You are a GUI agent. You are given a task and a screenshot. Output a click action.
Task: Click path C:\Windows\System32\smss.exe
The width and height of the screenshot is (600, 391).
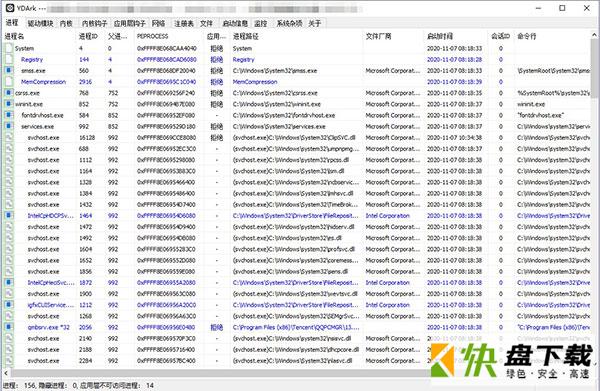pyautogui.click(x=275, y=70)
